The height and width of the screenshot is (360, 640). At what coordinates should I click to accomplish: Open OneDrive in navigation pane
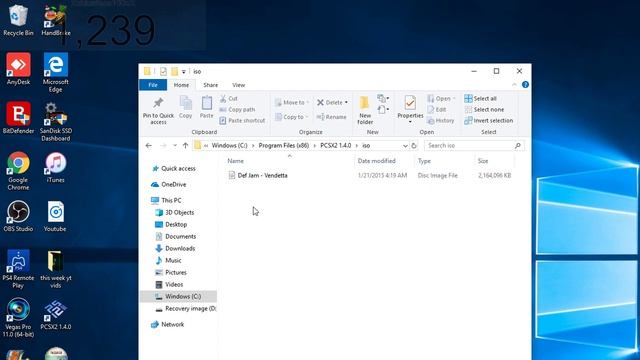pos(169,184)
